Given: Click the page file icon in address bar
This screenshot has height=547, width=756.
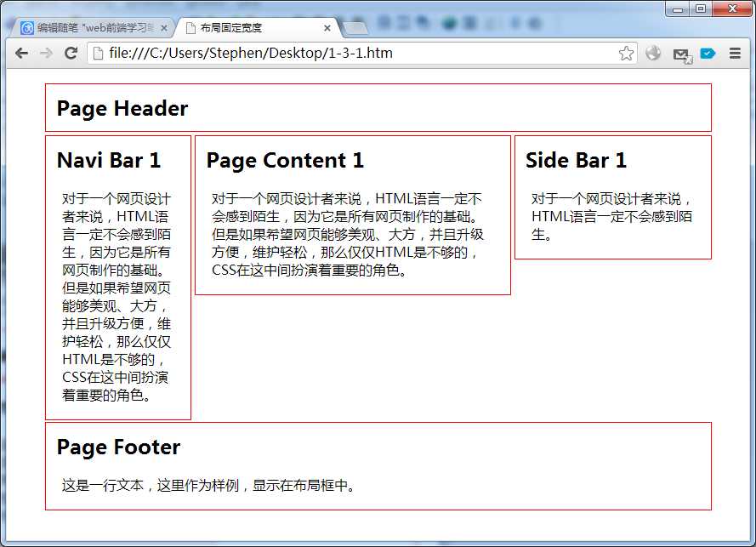Looking at the screenshot, I should (x=98, y=53).
